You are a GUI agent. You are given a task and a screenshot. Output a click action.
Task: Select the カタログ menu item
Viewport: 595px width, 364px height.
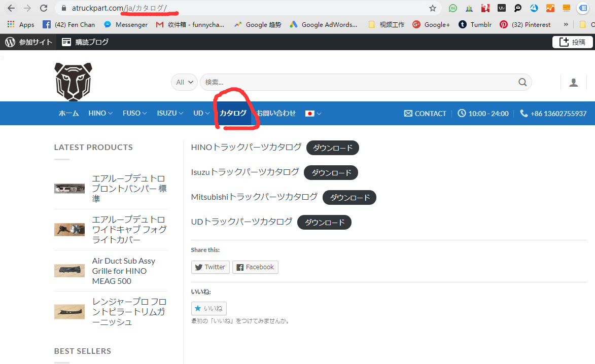[233, 114]
